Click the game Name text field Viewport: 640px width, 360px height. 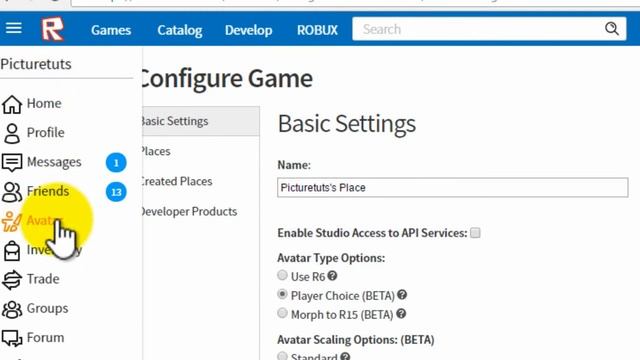point(453,188)
